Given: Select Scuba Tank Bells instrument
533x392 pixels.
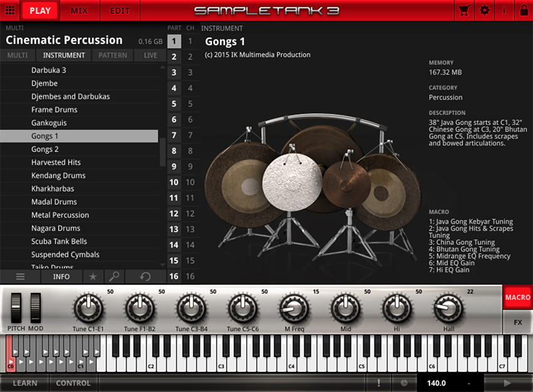Looking at the screenshot, I should click(x=79, y=241).
